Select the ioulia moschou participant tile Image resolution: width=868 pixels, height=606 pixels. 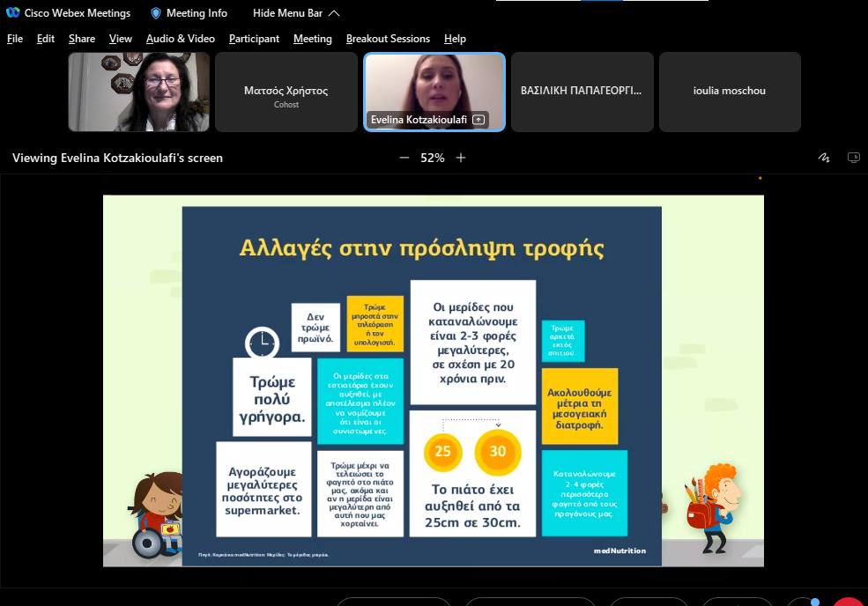[x=729, y=92]
